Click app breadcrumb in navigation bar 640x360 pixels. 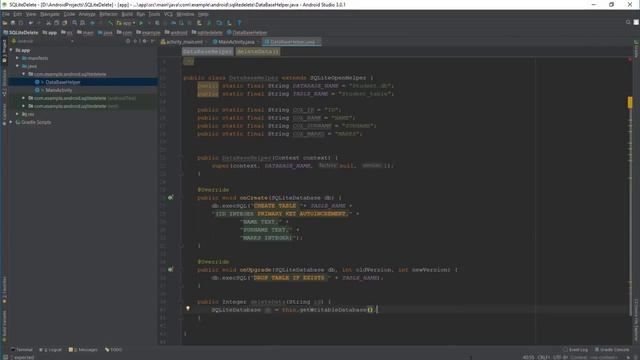point(50,33)
